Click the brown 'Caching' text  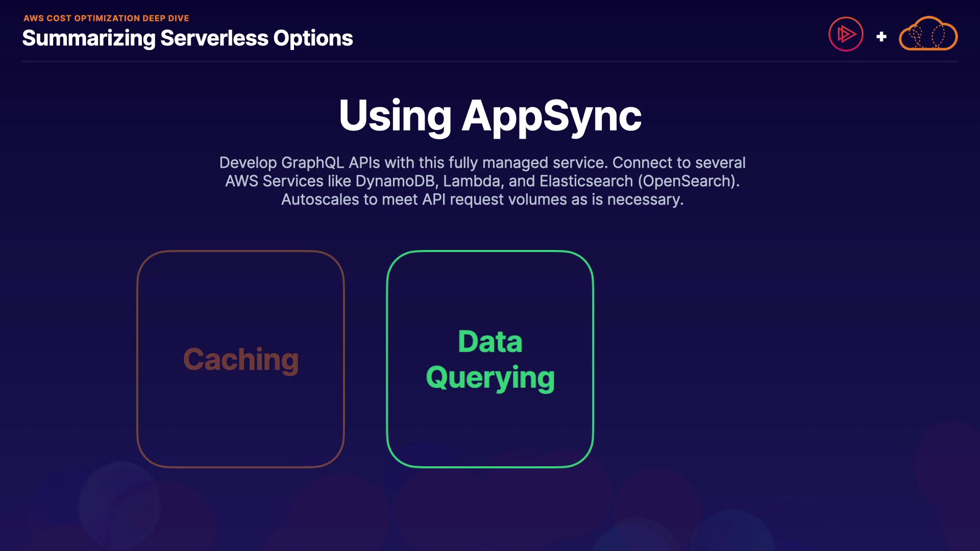[240, 360]
